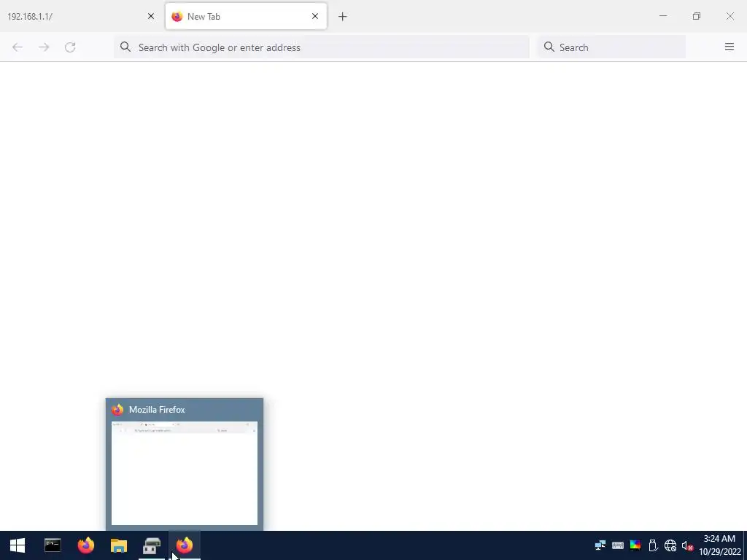Open the clock showing 3:24 AM

coord(719,545)
